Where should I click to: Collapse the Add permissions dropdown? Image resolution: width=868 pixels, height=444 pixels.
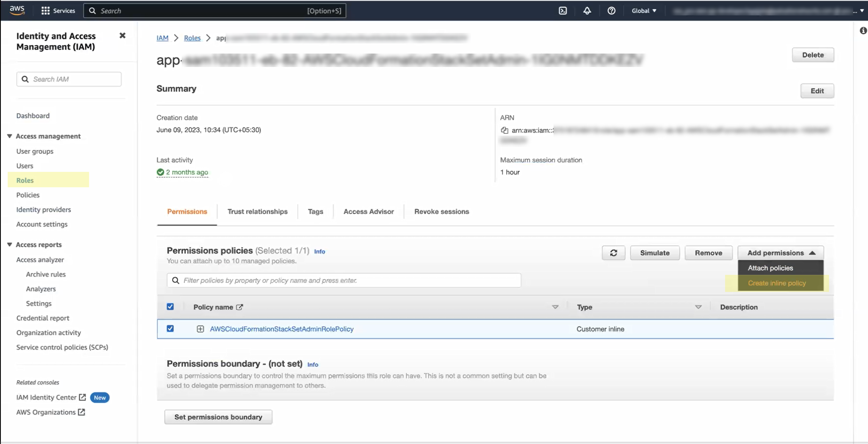coord(780,253)
